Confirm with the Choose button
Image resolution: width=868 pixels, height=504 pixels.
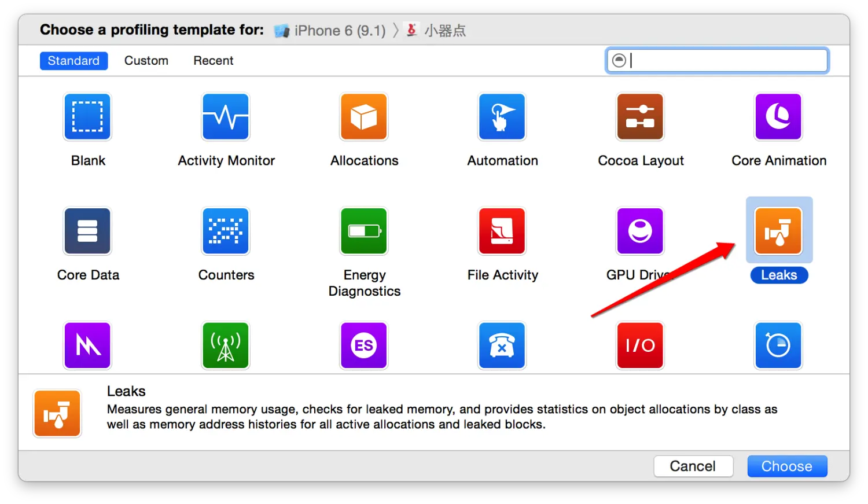(787, 466)
